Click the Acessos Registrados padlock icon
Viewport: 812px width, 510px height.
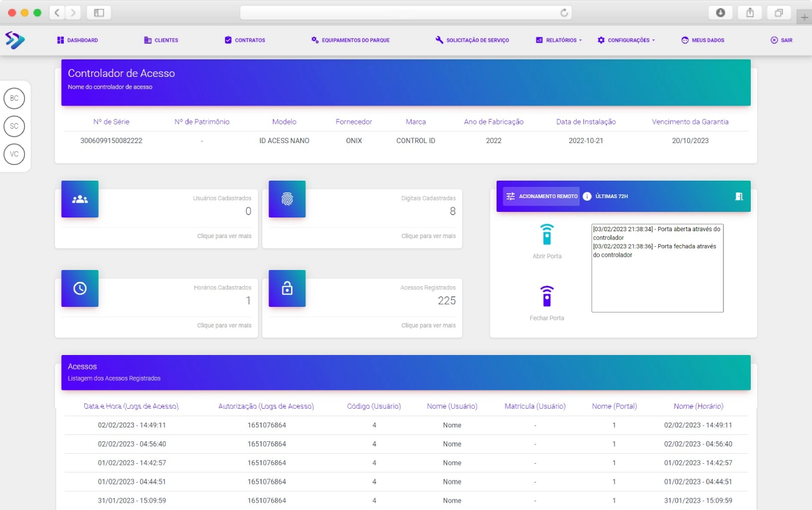(x=287, y=288)
